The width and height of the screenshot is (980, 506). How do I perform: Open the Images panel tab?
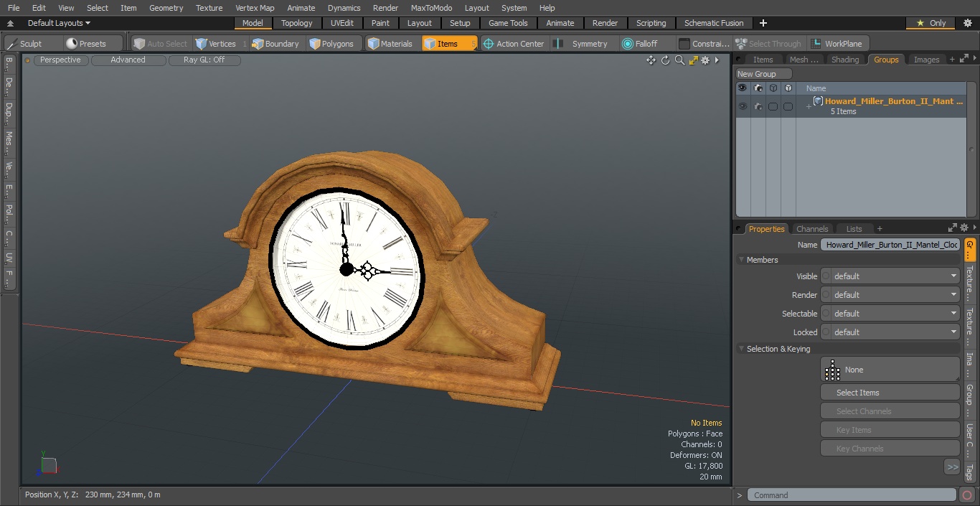coord(926,60)
